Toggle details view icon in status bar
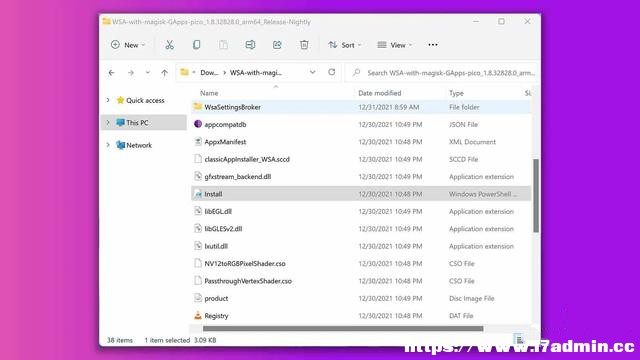 tap(518, 339)
